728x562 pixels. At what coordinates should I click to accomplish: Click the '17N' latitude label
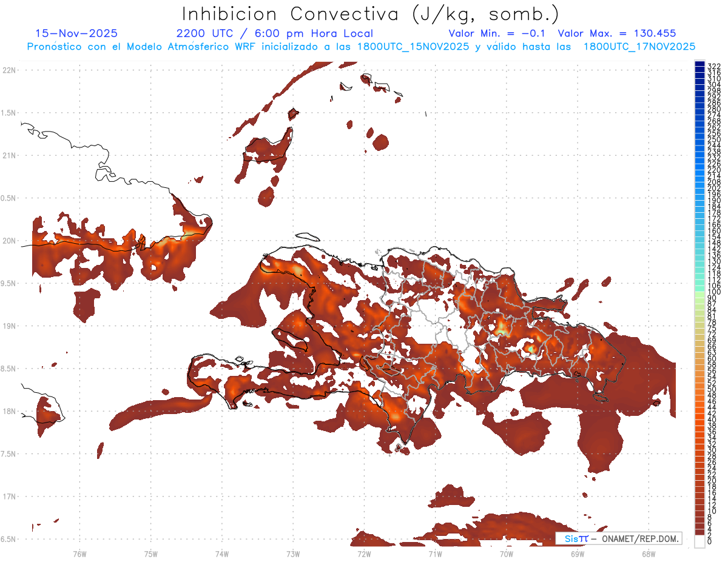point(9,497)
